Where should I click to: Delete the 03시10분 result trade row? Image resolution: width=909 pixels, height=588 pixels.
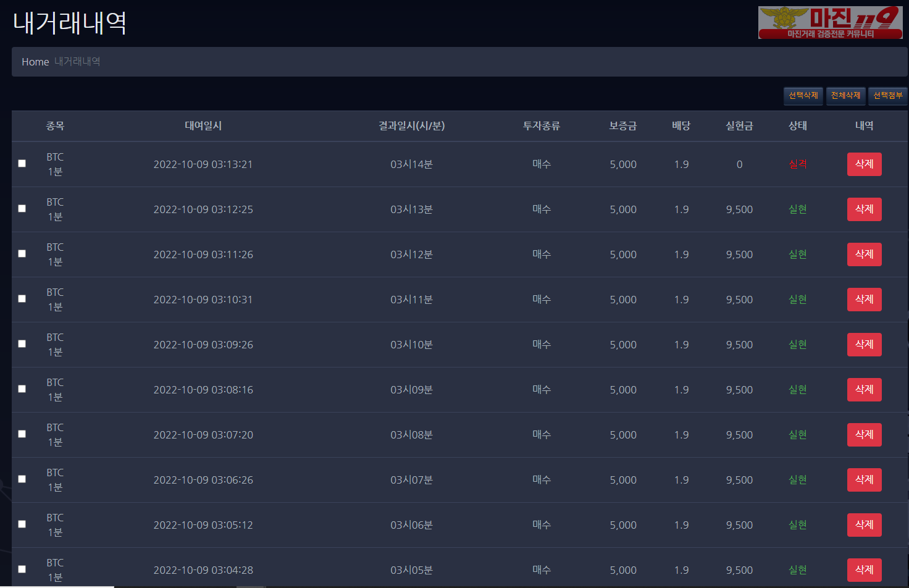click(864, 345)
